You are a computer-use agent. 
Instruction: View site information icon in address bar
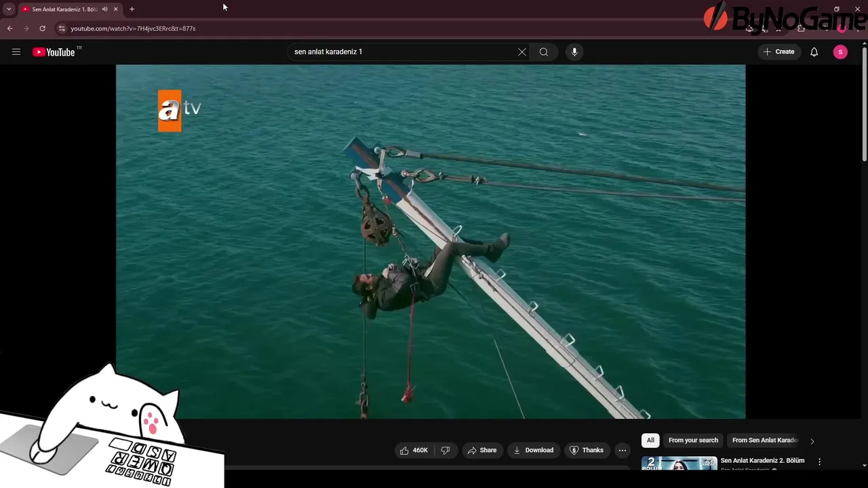pyautogui.click(x=61, y=28)
